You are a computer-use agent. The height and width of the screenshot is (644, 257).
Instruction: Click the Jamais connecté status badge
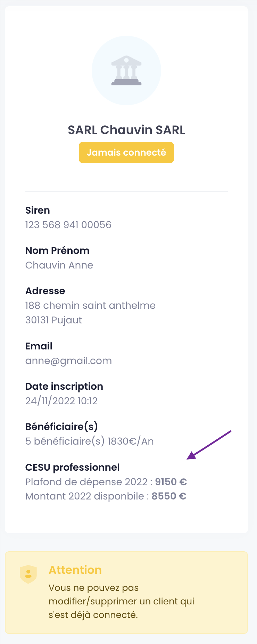[126, 152]
